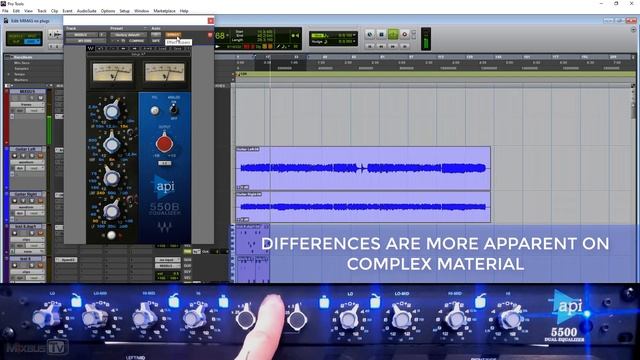Click the Record button in the transport
Screen dimensions: 640x360
(x=404, y=34)
